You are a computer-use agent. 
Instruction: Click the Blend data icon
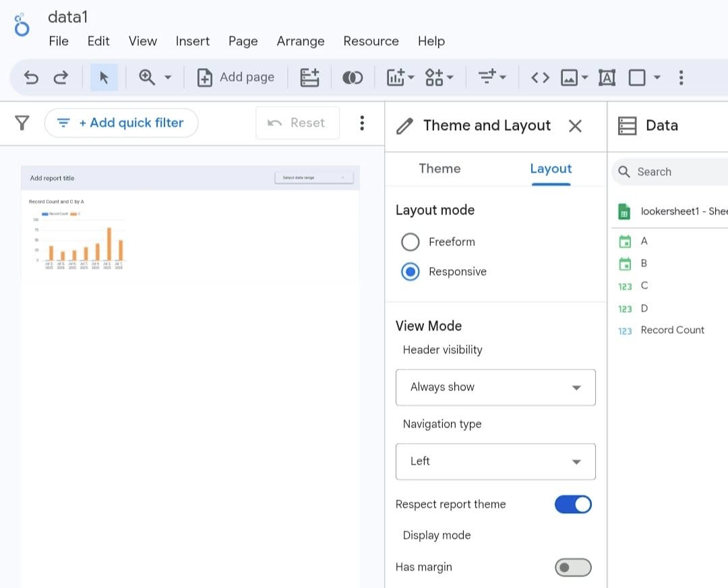pyautogui.click(x=353, y=78)
